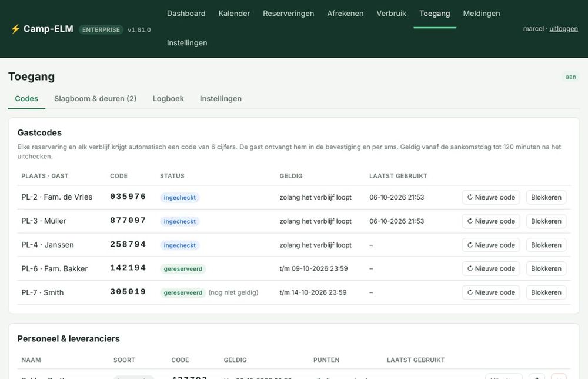Click the 'PLAATS · GAST' column header
Image resolution: width=588 pixels, height=379 pixels.
click(45, 176)
